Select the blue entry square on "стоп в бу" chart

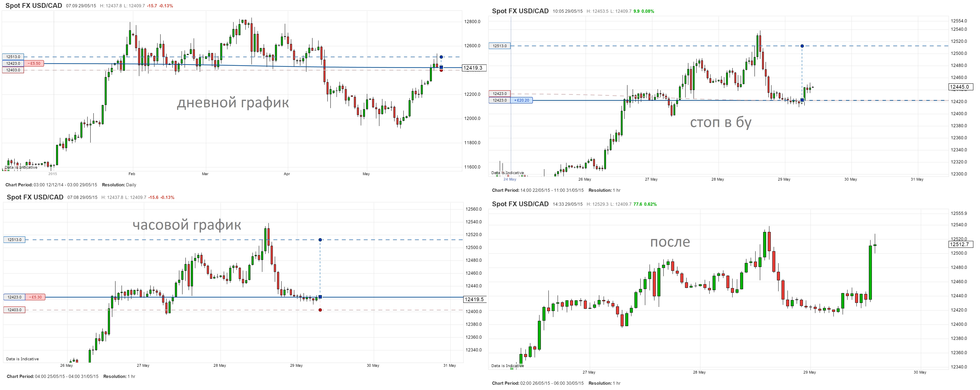tap(802, 100)
